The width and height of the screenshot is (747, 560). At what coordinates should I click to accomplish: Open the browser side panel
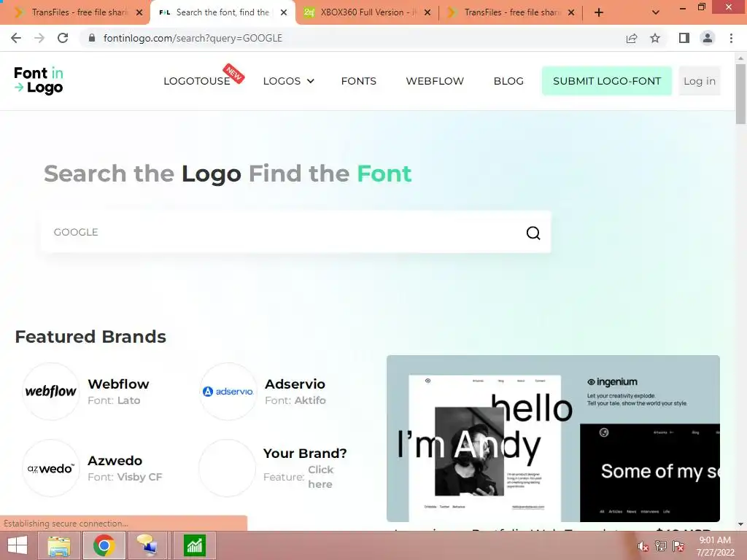[x=684, y=38]
